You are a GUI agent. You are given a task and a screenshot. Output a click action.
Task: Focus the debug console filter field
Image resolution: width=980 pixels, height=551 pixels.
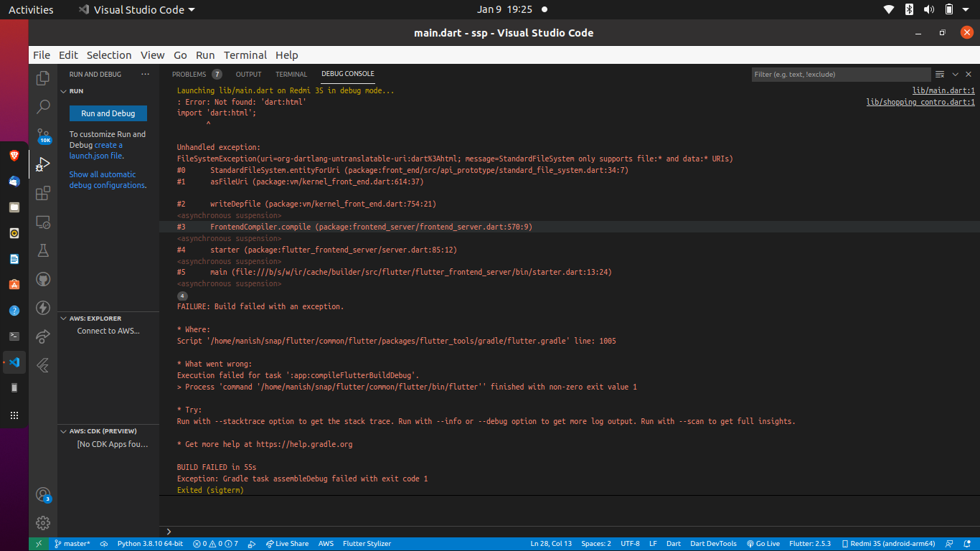click(841, 74)
